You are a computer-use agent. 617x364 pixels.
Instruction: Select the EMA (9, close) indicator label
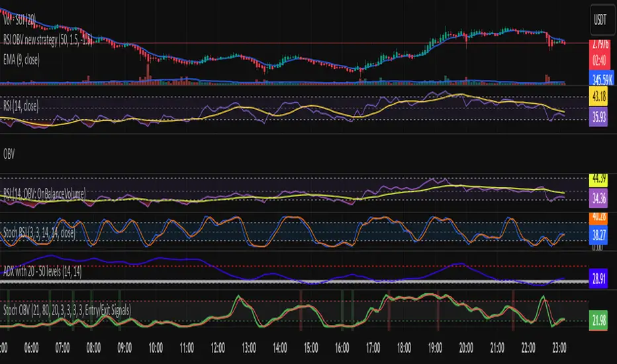pyautogui.click(x=30, y=40)
